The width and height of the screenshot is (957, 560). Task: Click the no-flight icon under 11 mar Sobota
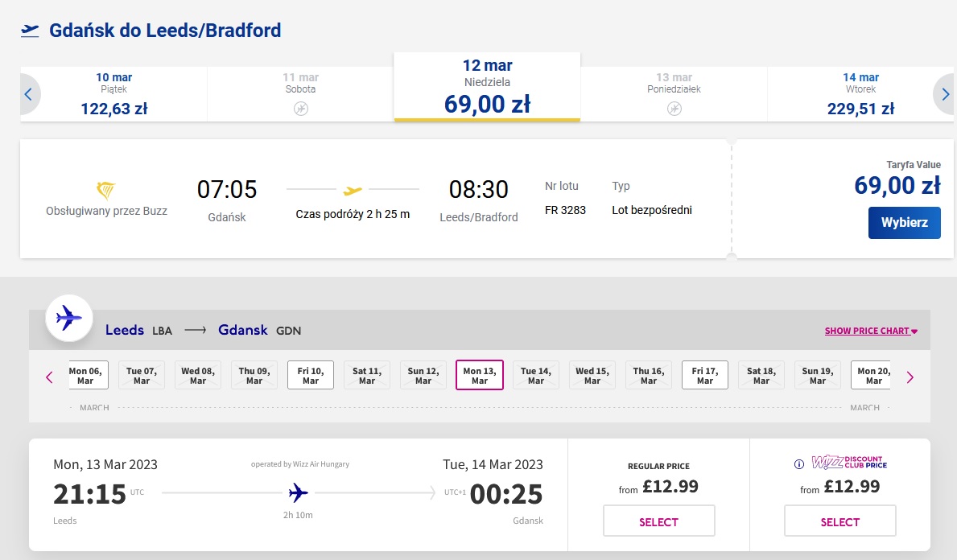301,109
